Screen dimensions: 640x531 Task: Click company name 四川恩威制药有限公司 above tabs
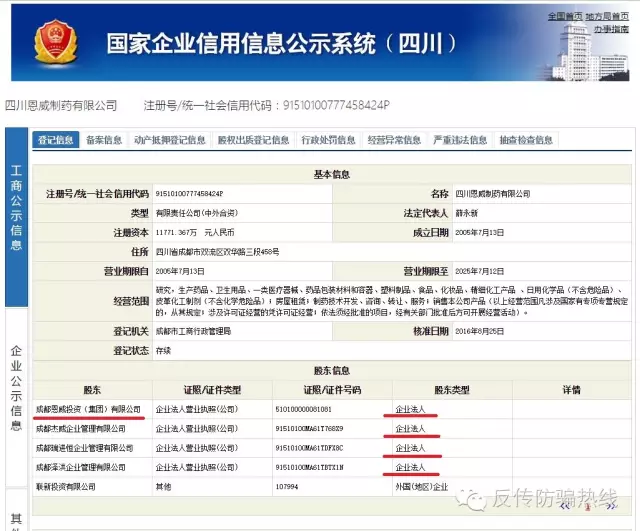pos(61,105)
